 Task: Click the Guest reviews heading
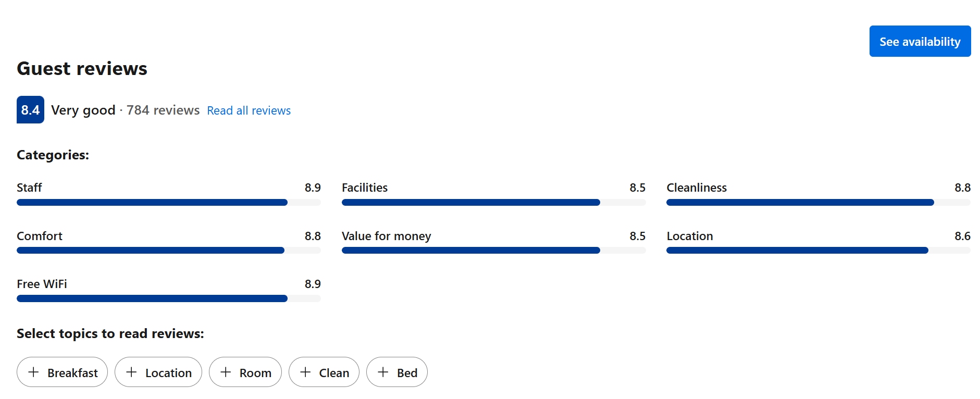coord(82,69)
